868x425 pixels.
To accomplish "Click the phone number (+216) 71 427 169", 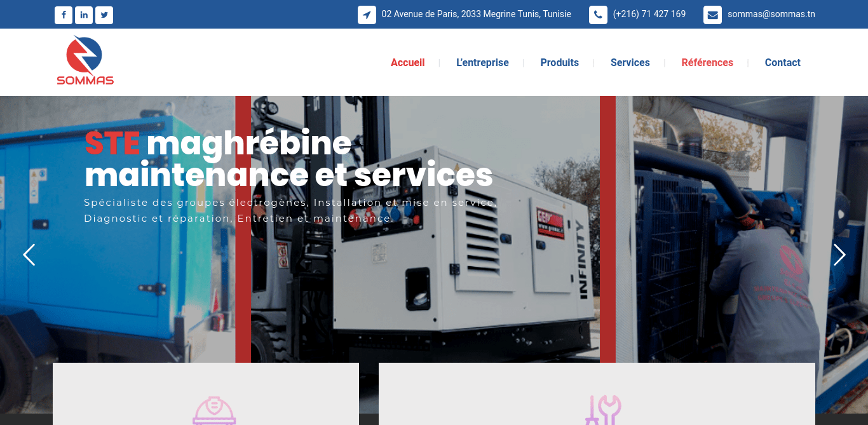I will click(649, 14).
